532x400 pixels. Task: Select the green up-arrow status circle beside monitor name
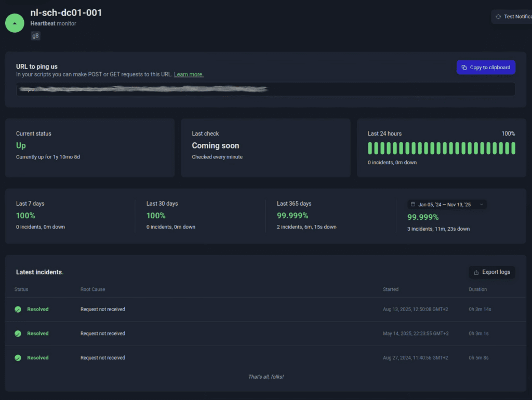click(x=15, y=23)
